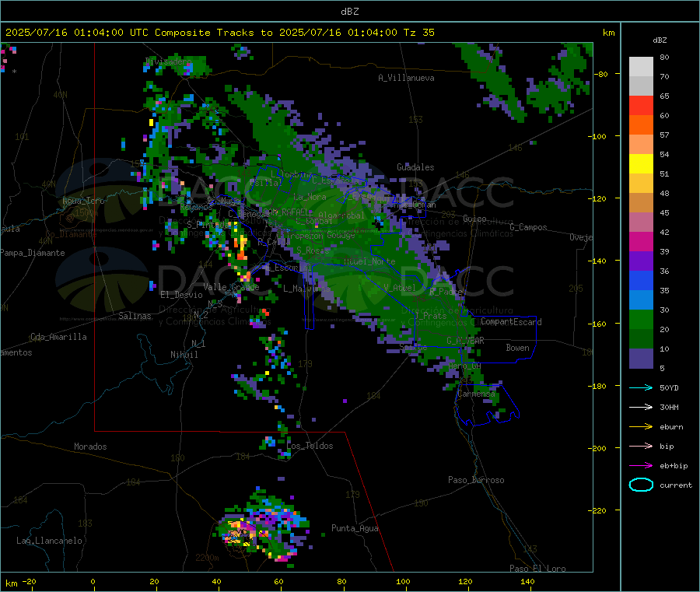Click the green 20 dBZ legend swatch

click(x=641, y=319)
